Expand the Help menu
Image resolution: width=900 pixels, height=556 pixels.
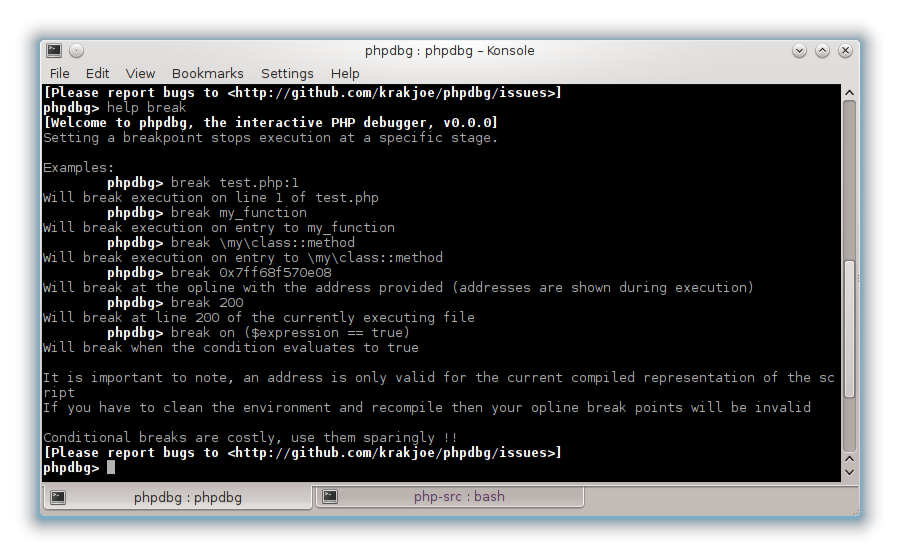pos(345,73)
